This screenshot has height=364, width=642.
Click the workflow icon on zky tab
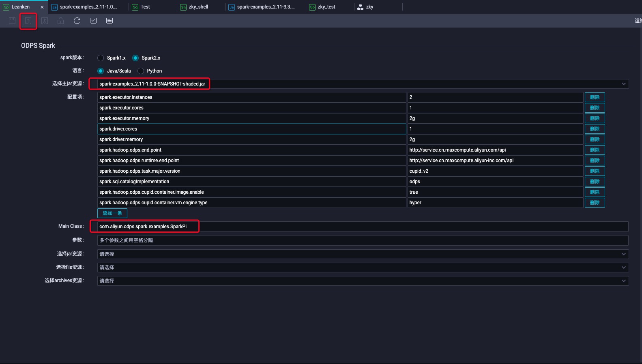click(x=360, y=7)
